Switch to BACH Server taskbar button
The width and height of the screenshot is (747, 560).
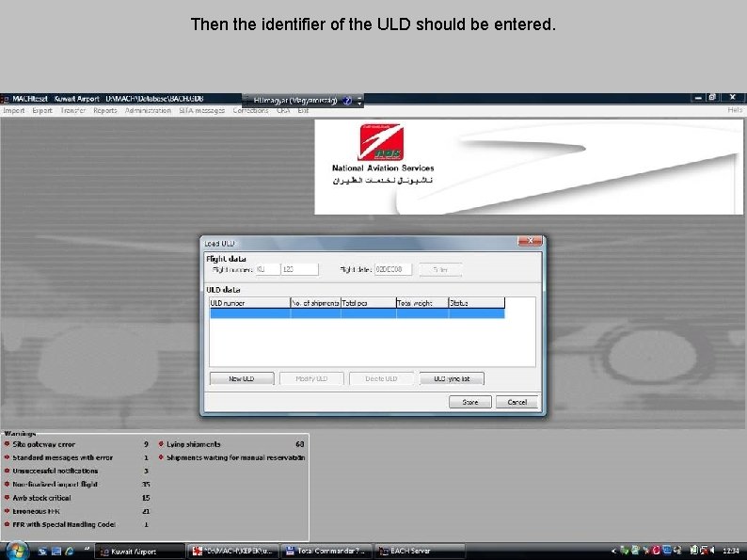coord(420,552)
